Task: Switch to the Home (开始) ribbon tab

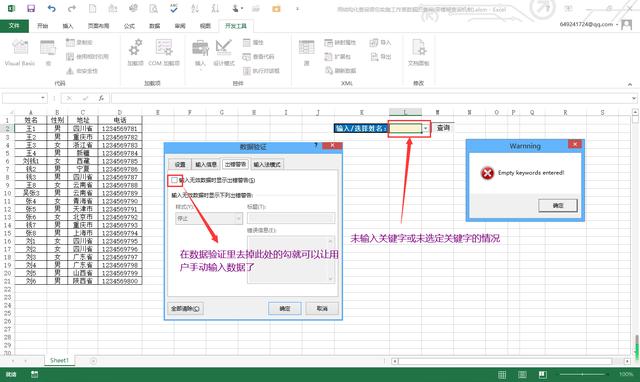Action: point(42,26)
